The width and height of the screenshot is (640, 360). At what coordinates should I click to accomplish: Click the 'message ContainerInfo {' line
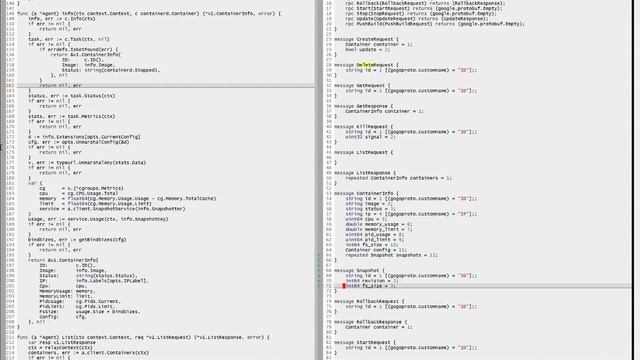pyautogui.click(x=366, y=193)
